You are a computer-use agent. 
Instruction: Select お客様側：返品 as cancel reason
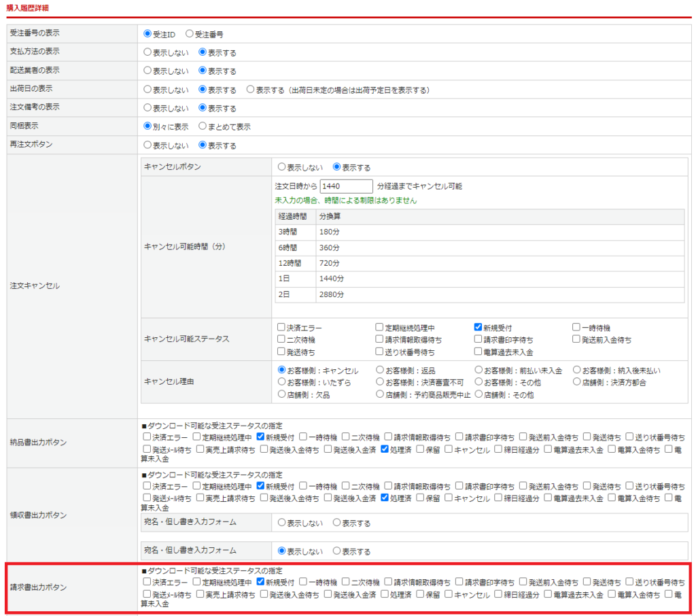380,371
